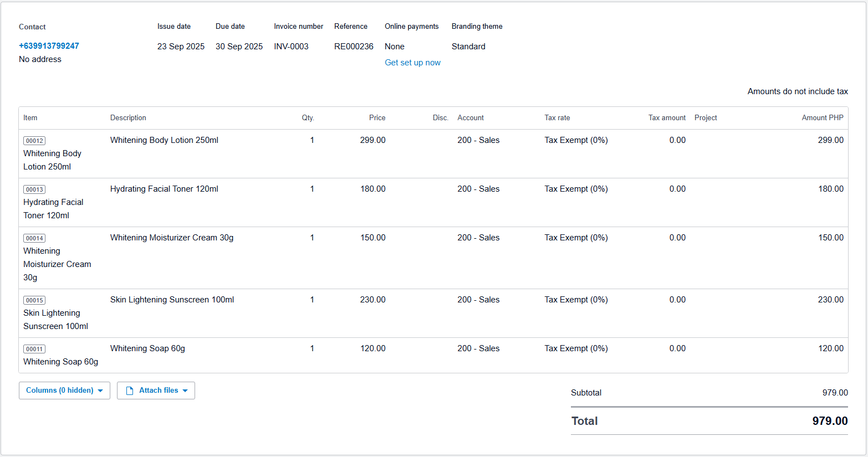
Task: Click the paperclip file icon on Attach files
Action: click(130, 391)
